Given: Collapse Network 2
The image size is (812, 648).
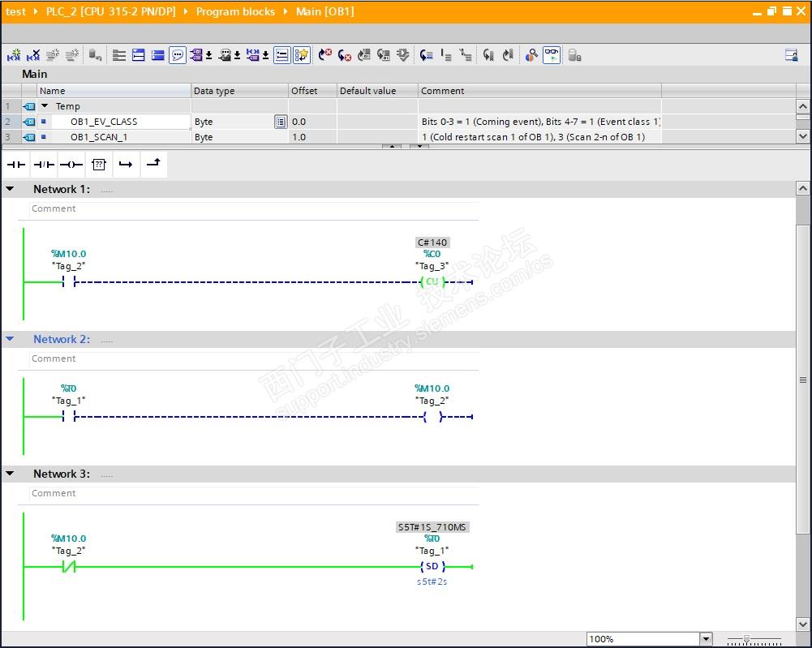Looking at the screenshot, I should pyautogui.click(x=10, y=339).
